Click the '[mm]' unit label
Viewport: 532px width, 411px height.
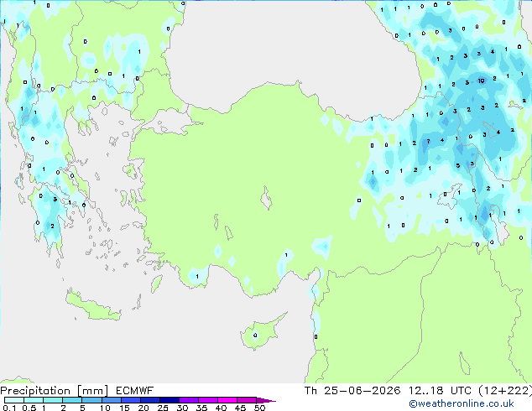[x=92, y=391]
